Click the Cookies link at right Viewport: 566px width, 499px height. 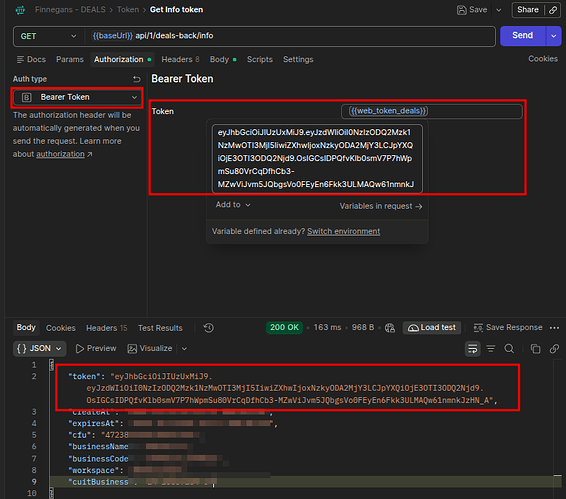tap(543, 59)
